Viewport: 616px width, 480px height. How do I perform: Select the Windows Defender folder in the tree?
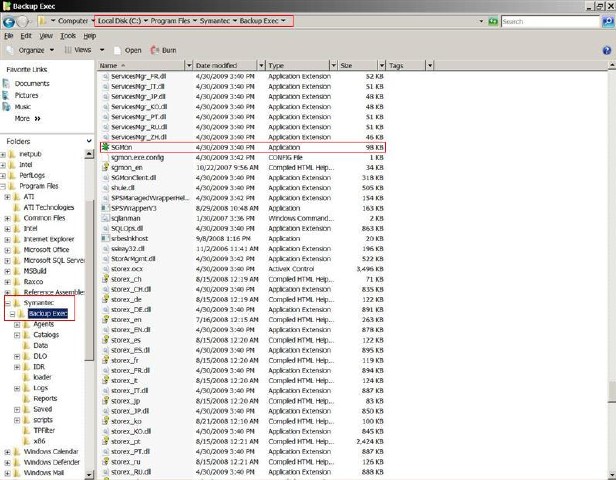tap(51, 462)
